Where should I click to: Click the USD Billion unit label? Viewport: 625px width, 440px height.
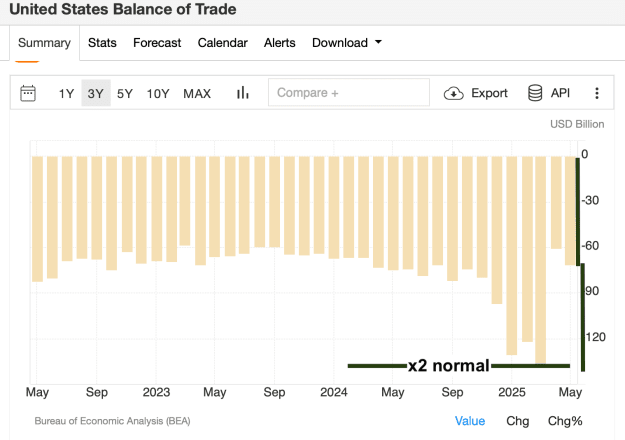click(x=577, y=124)
